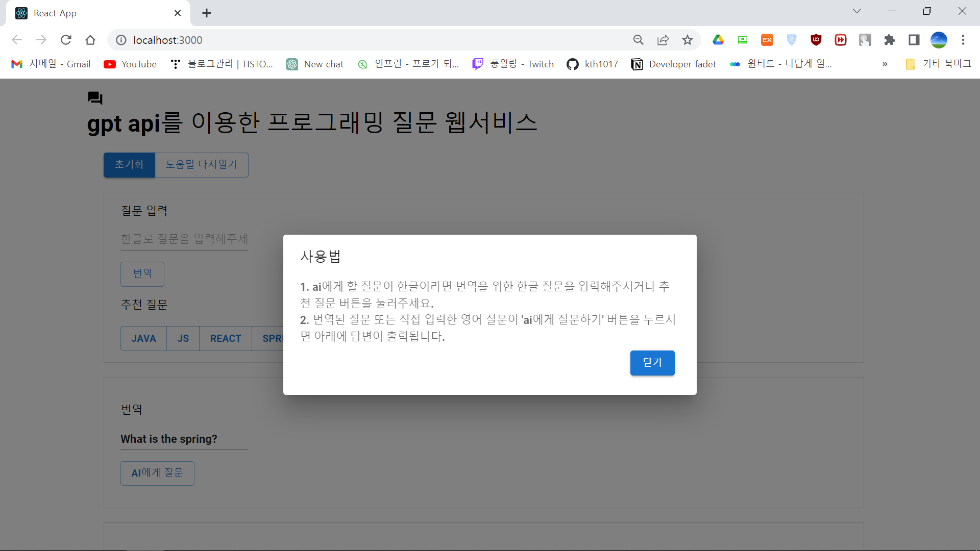Expand the bookmarks overflow chevron
The height and width of the screenshot is (551, 980).
(885, 64)
